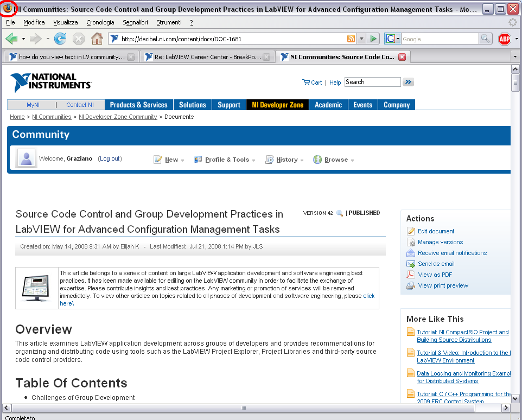Screen dimensions: 522x420
Task: Click the View as PDF link
Action: click(435, 275)
